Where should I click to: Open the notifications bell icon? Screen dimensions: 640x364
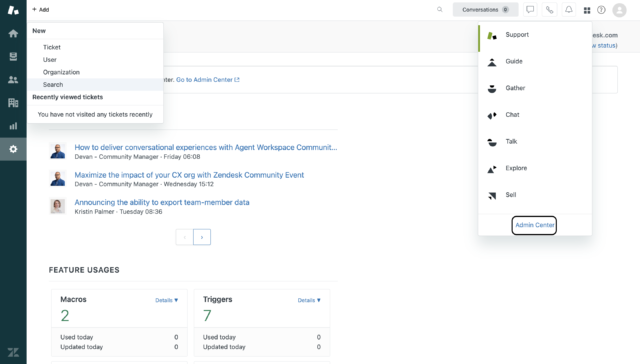tap(569, 9)
